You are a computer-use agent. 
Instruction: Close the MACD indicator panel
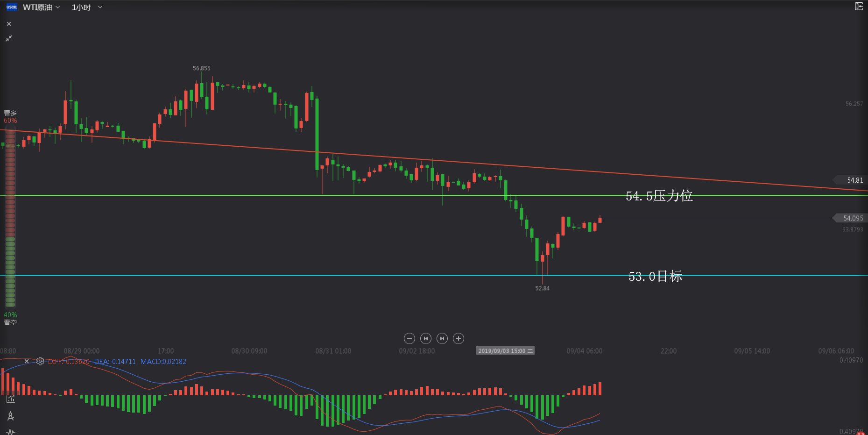coord(27,361)
